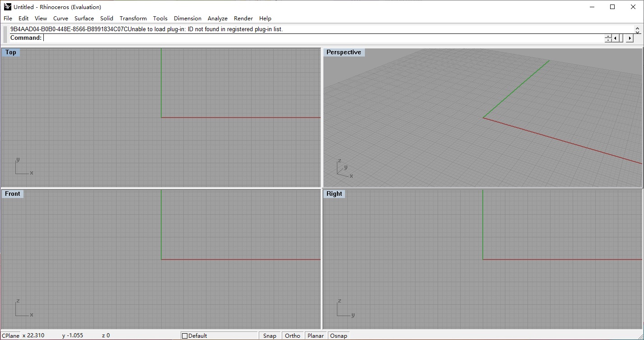Click the Right viewport title label
This screenshot has width=644, height=340.
pos(334,194)
